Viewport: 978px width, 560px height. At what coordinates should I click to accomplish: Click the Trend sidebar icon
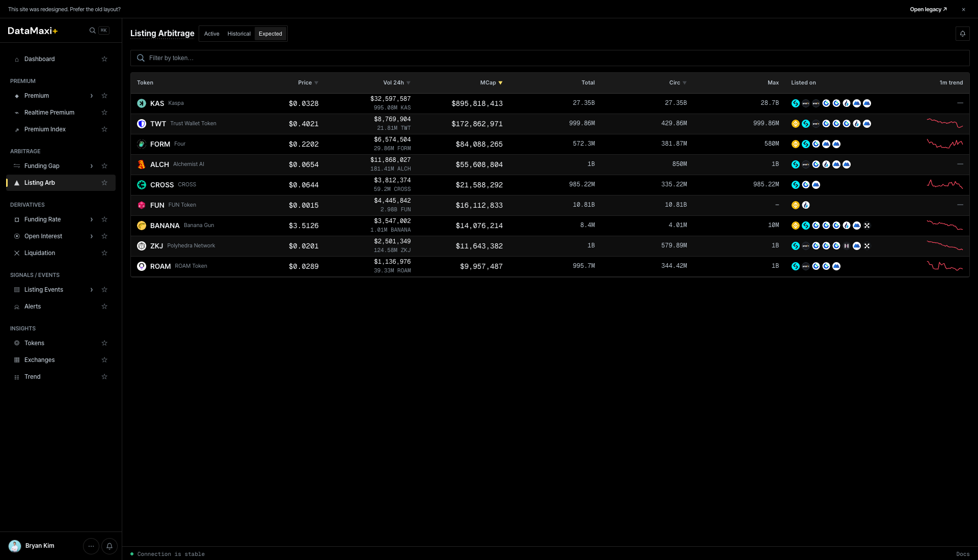pyautogui.click(x=17, y=377)
